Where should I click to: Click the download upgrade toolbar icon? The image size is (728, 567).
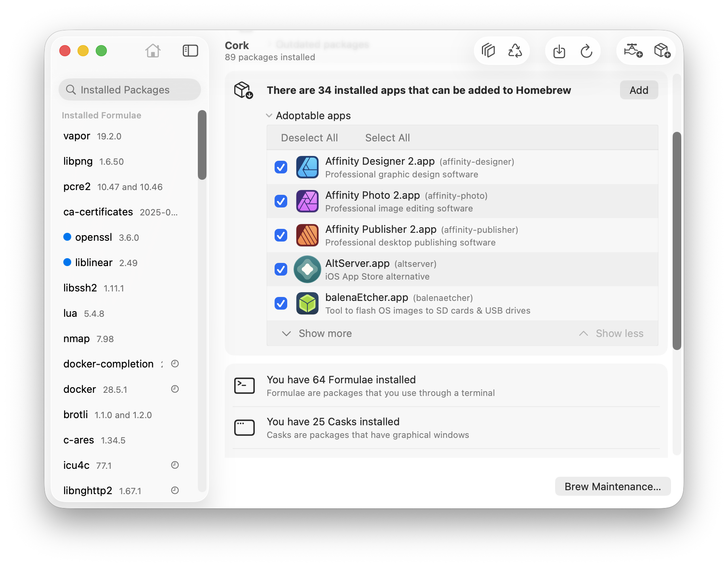pos(559,51)
